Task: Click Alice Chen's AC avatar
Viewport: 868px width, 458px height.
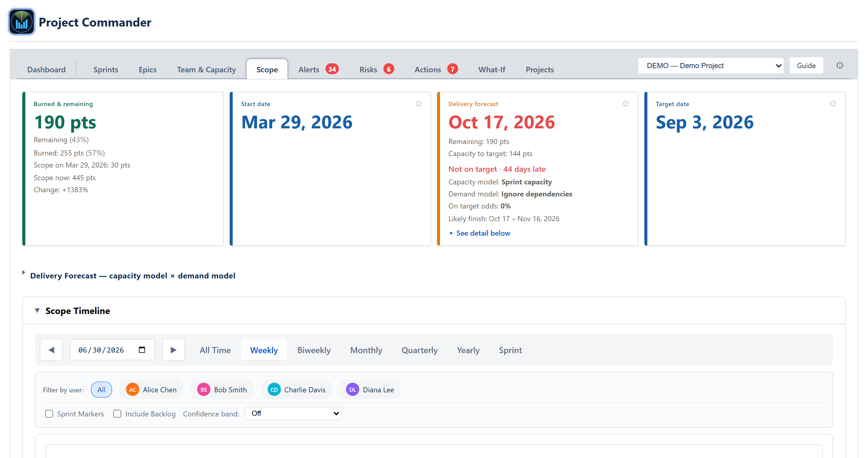Action: pos(132,390)
